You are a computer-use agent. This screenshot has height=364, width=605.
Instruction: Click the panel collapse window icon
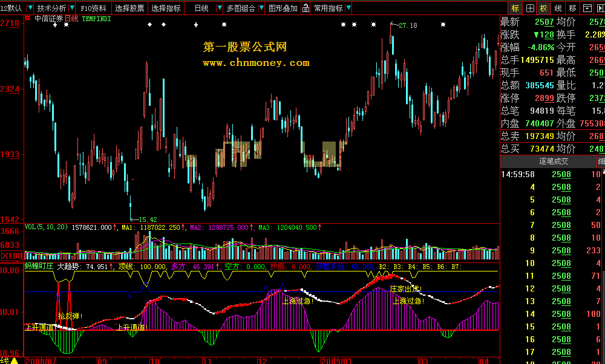point(587,8)
